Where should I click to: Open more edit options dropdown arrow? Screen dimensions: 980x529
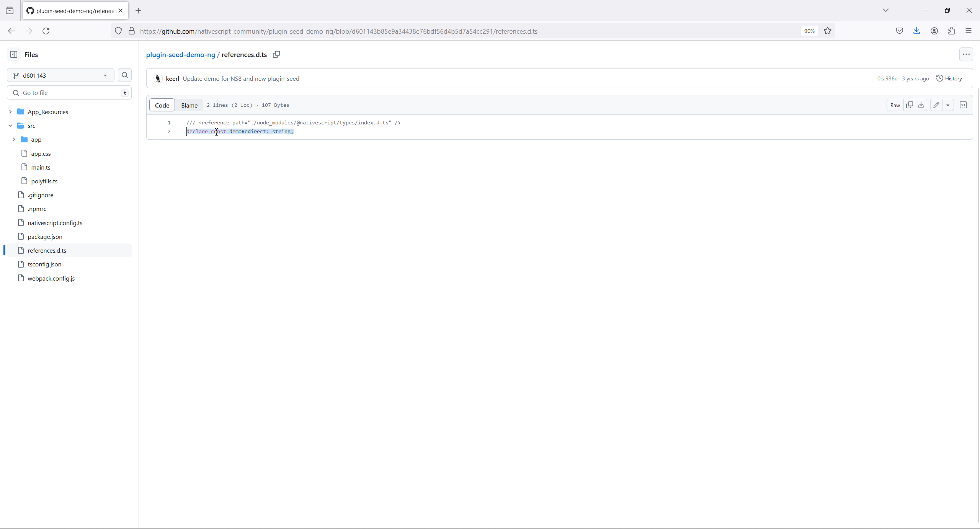[x=948, y=105]
